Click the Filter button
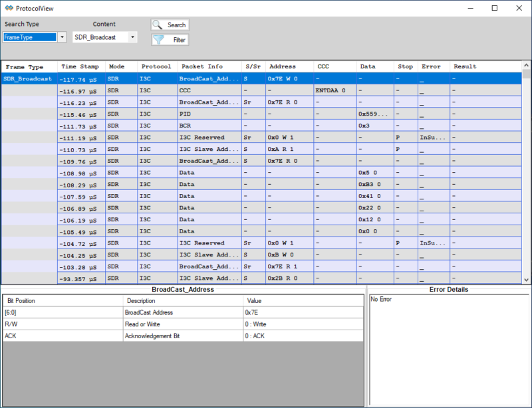 coord(174,39)
